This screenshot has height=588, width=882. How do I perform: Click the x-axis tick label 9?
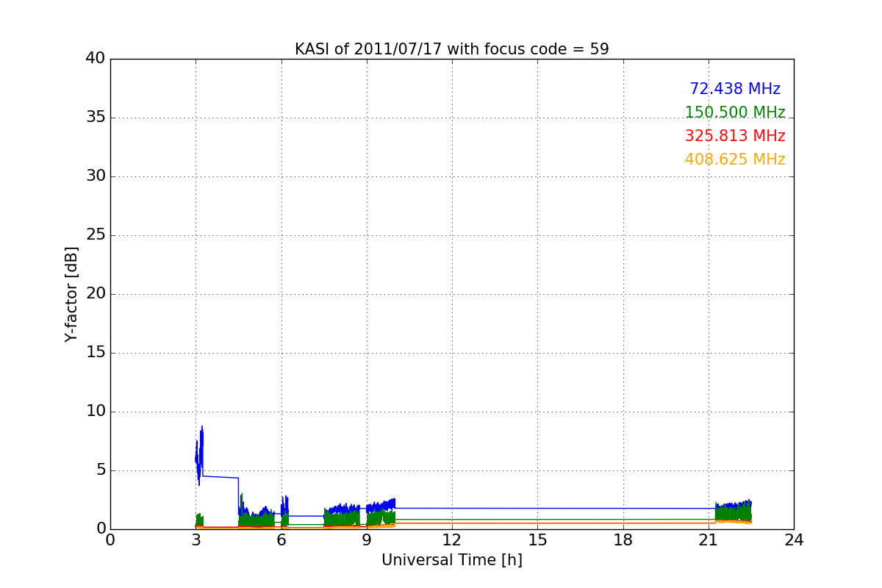click(x=367, y=540)
